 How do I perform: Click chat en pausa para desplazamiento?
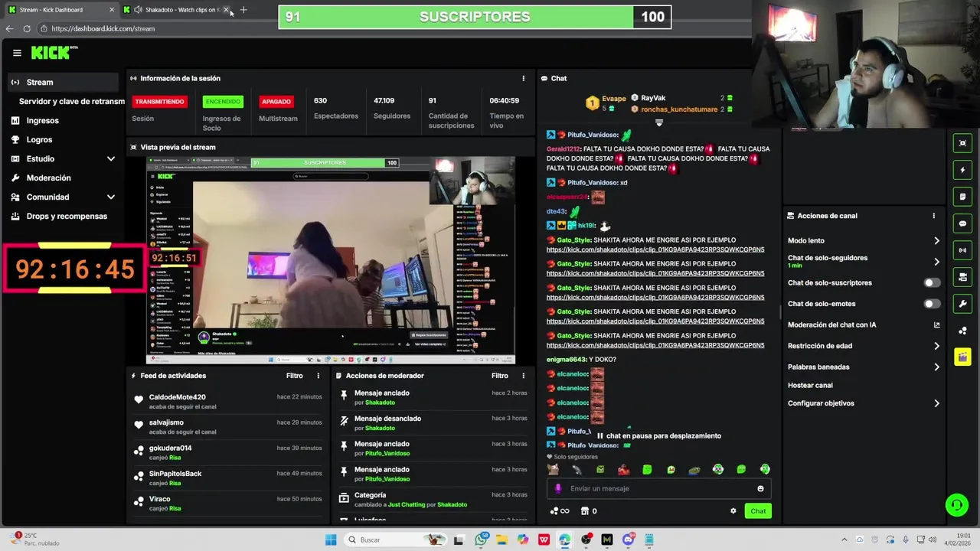658,436
